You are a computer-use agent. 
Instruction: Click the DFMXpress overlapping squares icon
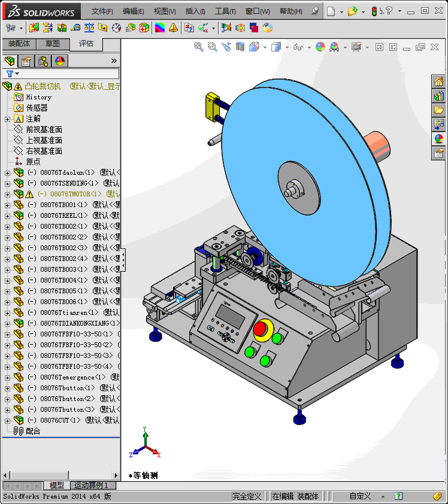pyautogui.click(x=254, y=28)
